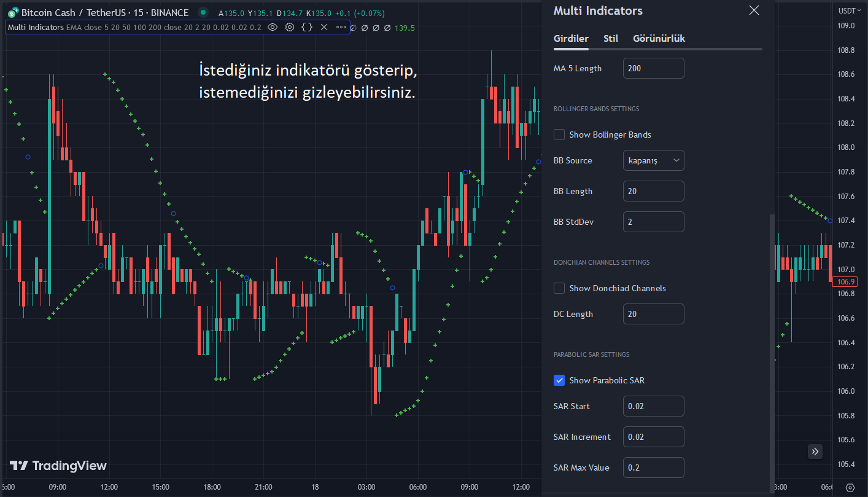Open chart scale settings gear icon
This screenshot has height=497, width=868.
tap(850, 487)
